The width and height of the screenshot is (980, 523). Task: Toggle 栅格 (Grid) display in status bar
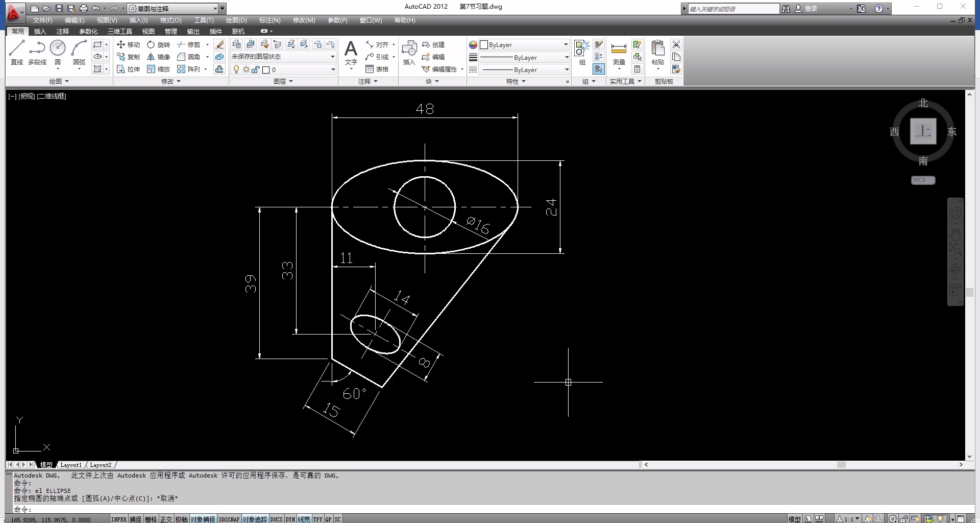(x=151, y=519)
